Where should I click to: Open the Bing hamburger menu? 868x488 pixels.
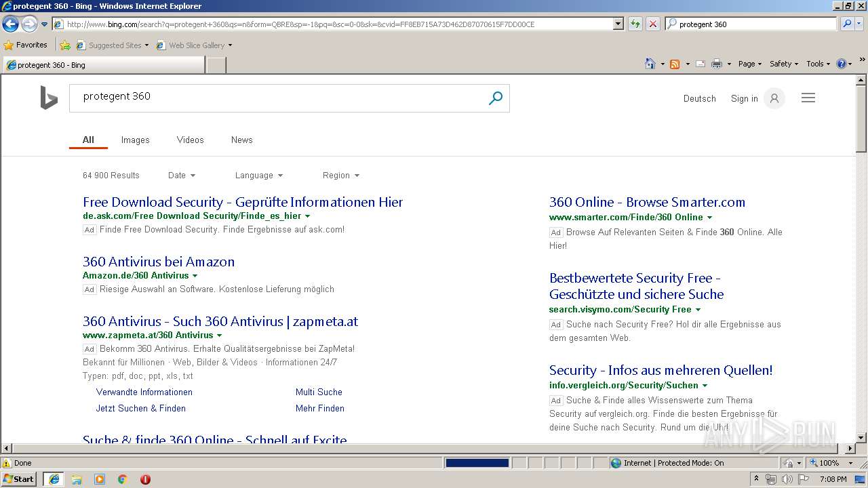(x=808, y=98)
